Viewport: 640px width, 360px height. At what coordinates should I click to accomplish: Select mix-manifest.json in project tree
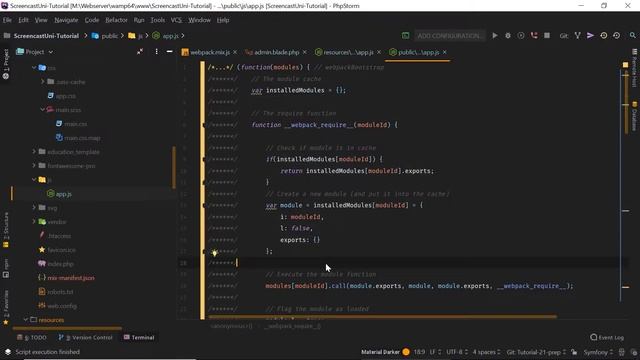pyautogui.click(x=71, y=278)
